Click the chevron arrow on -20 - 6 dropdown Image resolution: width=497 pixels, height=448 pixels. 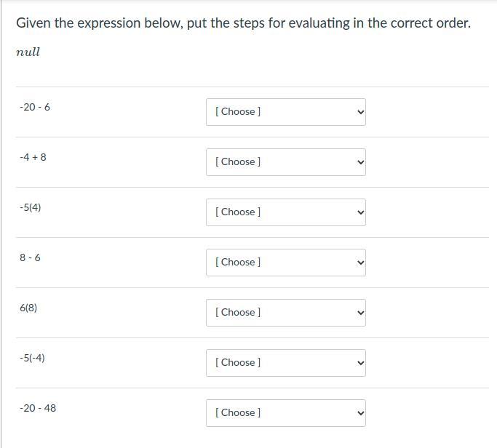point(359,113)
